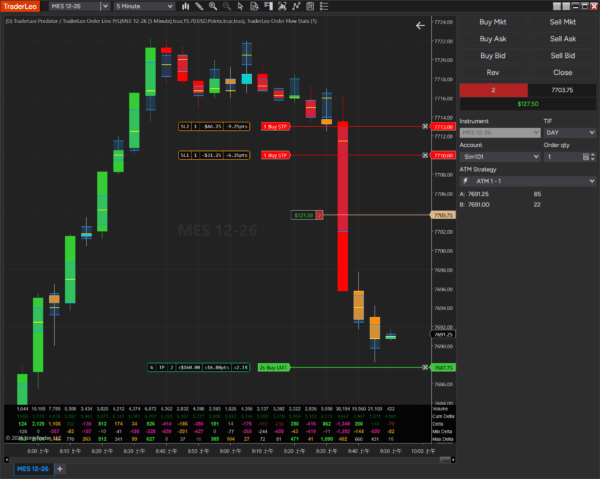Screen dimensions: 600x479
Task: Click the Close position button
Action: (x=562, y=73)
